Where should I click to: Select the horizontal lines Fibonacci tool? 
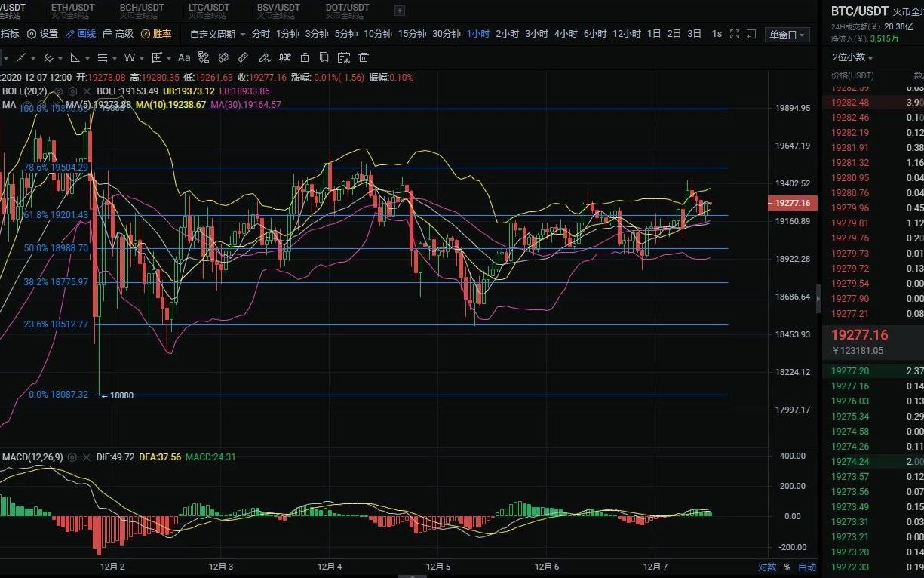[103, 58]
